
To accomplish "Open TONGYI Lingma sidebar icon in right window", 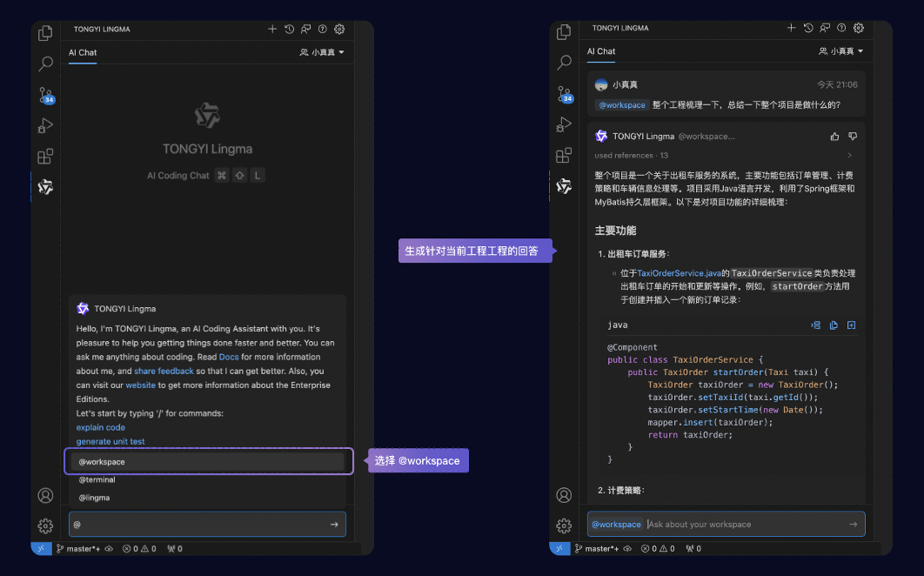I will pyautogui.click(x=564, y=185).
